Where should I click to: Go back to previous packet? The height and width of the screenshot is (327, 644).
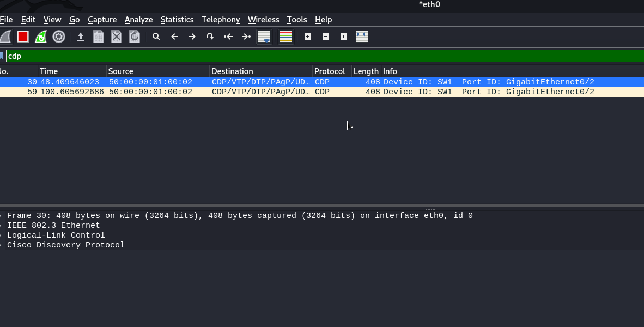coord(174,37)
